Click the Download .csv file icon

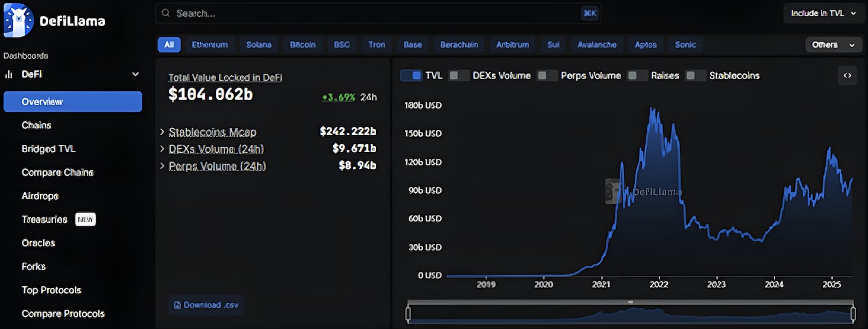(177, 305)
